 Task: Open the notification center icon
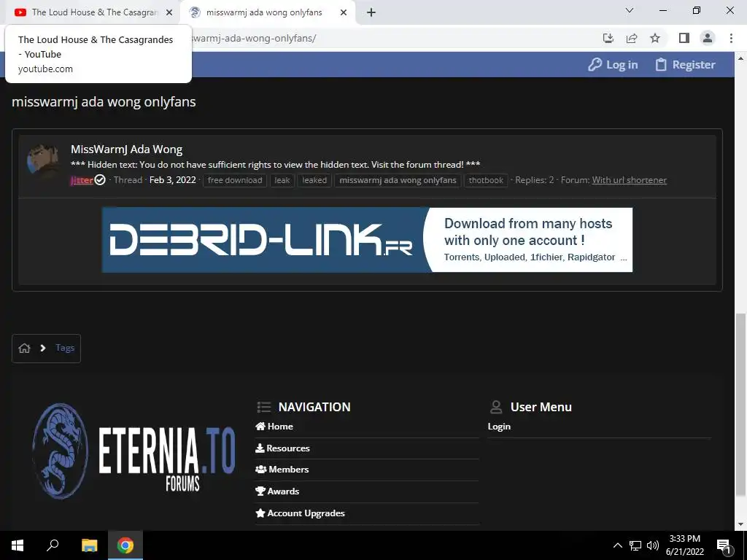pos(724,545)
